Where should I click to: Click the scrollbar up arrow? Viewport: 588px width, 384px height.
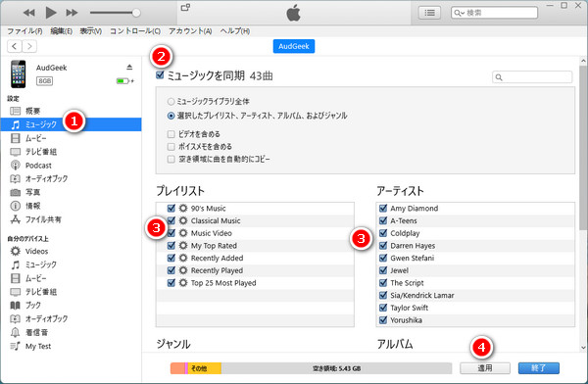pyautogui.click(x=583, y=61)
